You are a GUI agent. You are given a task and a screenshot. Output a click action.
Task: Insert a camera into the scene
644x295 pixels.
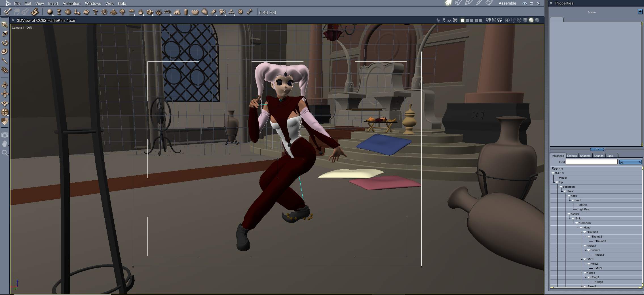(x=222, y=12)
